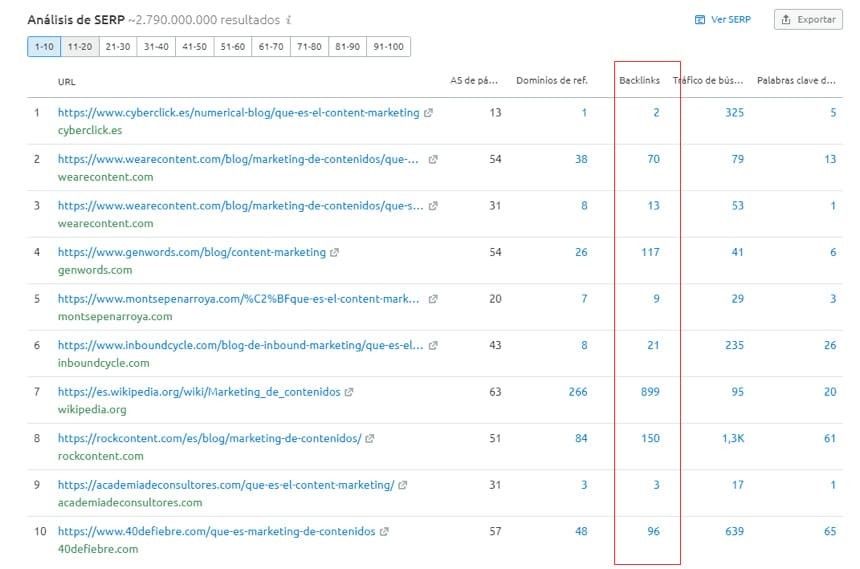
Task: Switch to the 61-70 results tab
Action: tap(271, 47)
